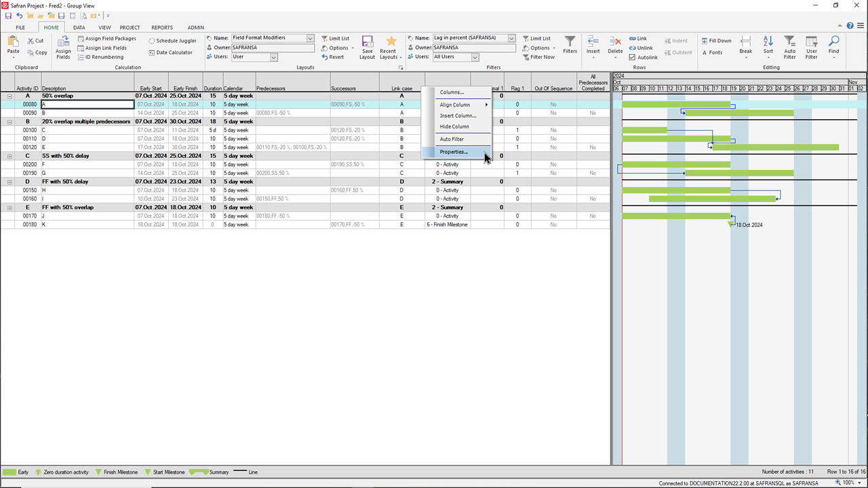Open ID Renumbering
Image resolution: width=868 pixels, height=488 pixels.
(x=100, y=57)
